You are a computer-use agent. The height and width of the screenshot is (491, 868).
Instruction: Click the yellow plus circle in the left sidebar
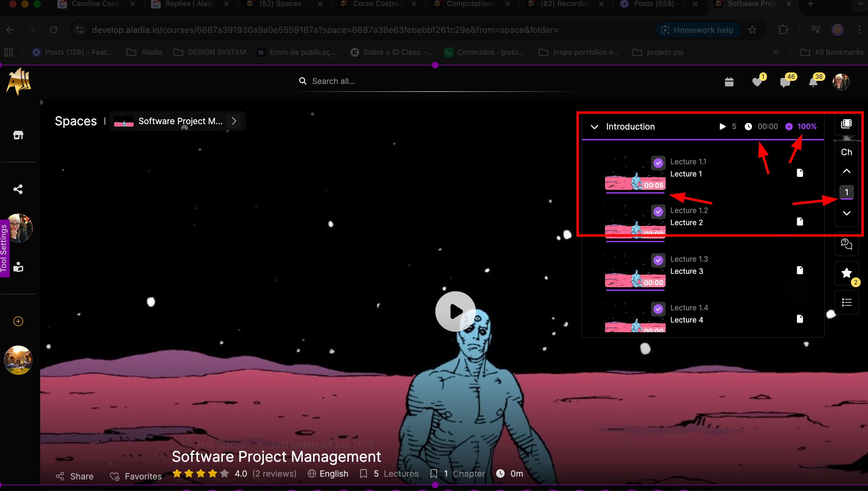pos(18,321)
